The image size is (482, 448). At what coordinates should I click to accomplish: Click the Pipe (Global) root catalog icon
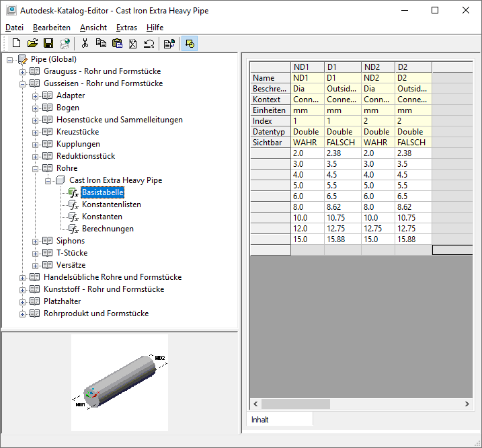click(x=23, y=59)
